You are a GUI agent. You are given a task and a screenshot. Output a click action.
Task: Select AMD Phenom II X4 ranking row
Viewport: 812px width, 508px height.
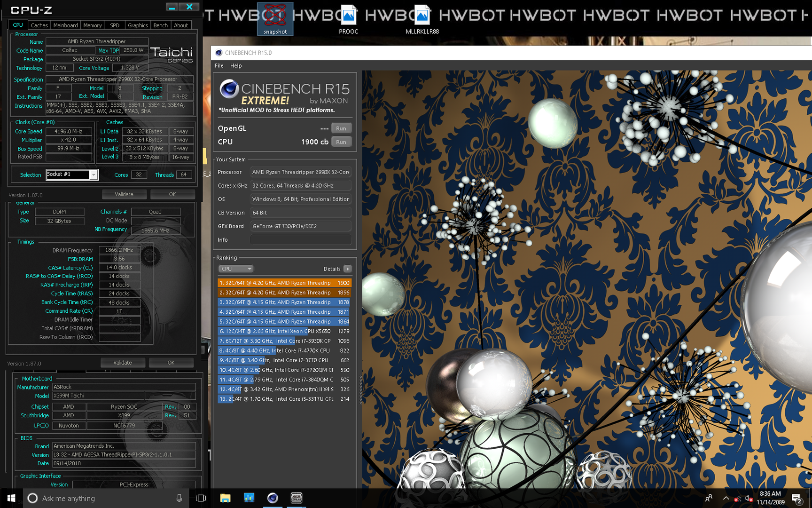pos(285,389)
